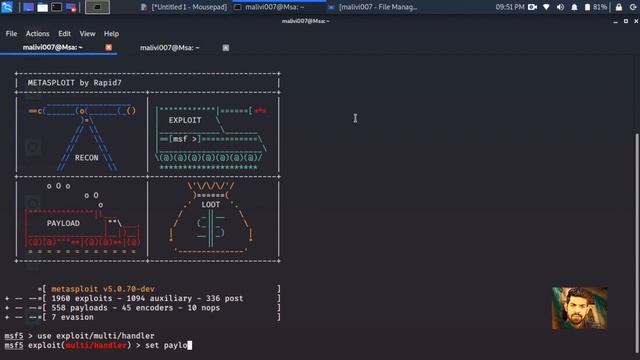Open the Edit menu
This screenshot has height=360, width=640.
pos(64,34)
